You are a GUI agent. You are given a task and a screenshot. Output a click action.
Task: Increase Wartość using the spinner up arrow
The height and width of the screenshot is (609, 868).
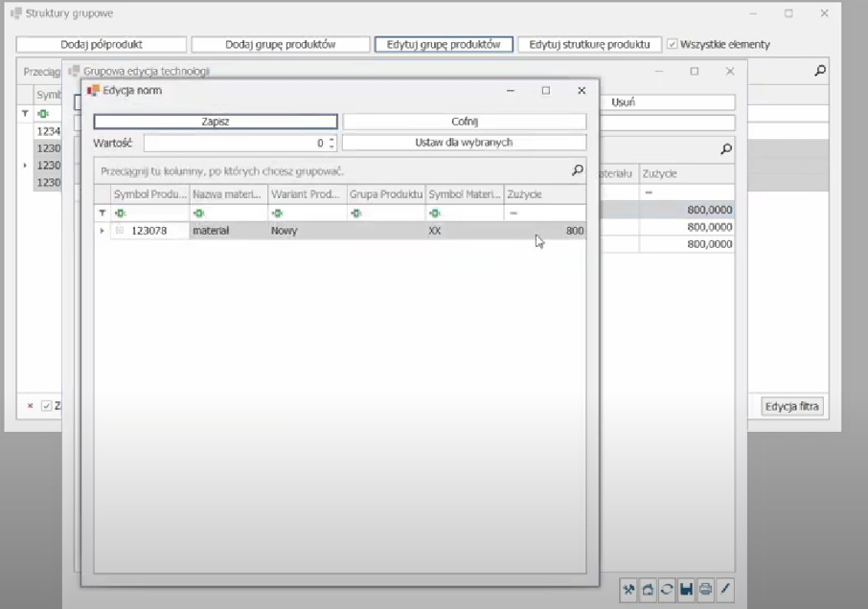click(x=331, y=139)
